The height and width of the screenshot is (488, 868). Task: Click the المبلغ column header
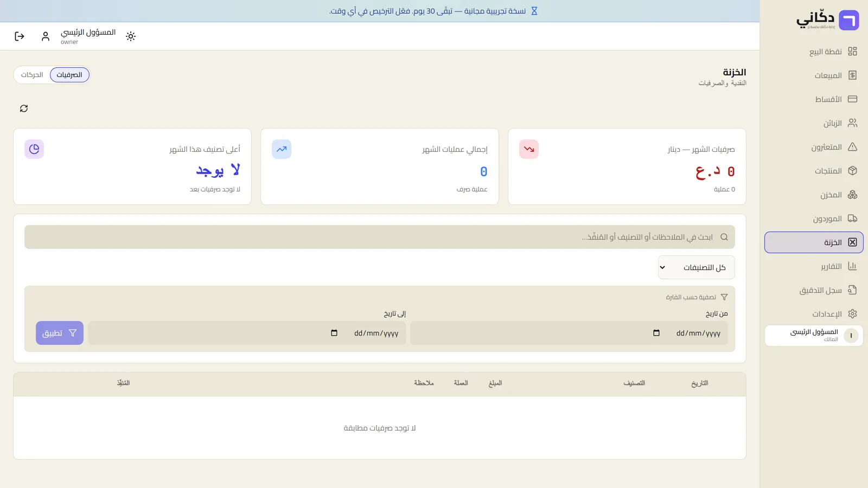(495, 383)
